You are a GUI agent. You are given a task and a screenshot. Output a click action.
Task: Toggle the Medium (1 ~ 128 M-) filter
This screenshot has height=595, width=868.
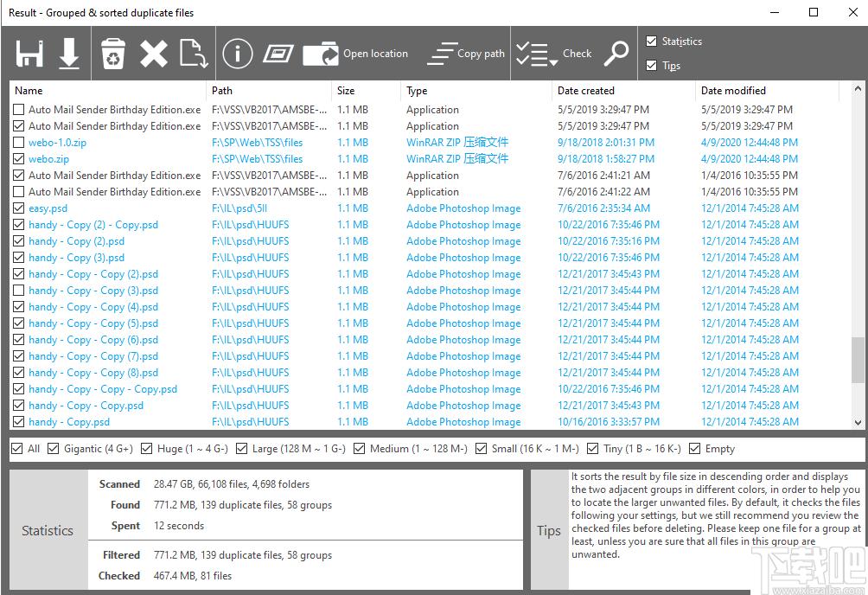(x=360, y=448)
